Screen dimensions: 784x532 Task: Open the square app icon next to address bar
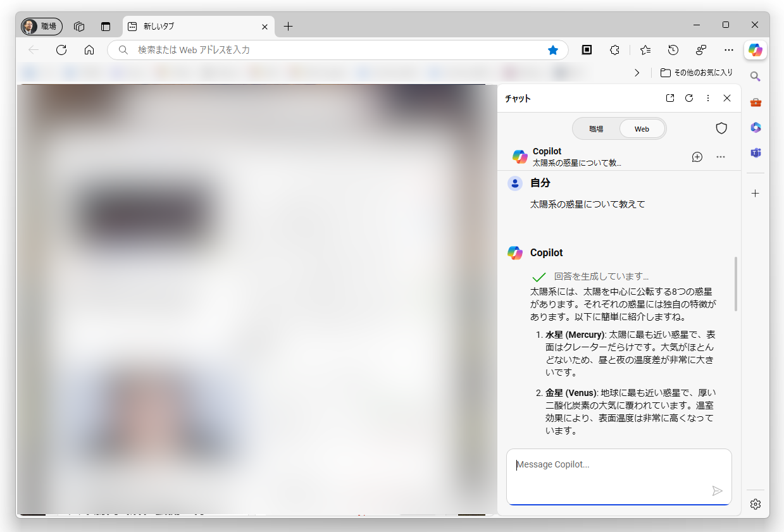(x=587, y=49)
